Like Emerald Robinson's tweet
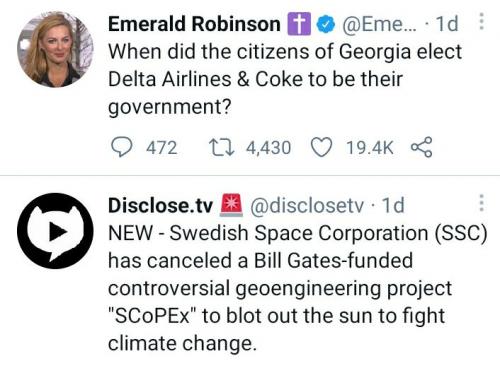500x368 pixels. tap(321, 147)
